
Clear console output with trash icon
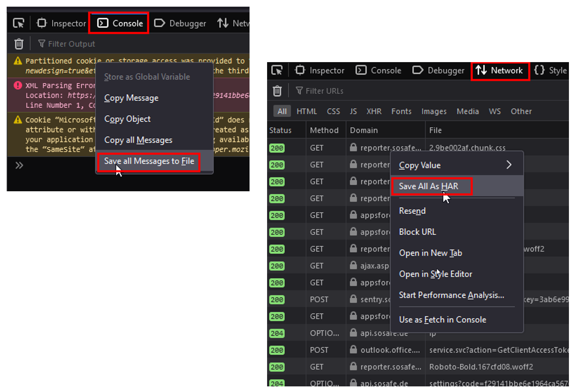[19, 44]
